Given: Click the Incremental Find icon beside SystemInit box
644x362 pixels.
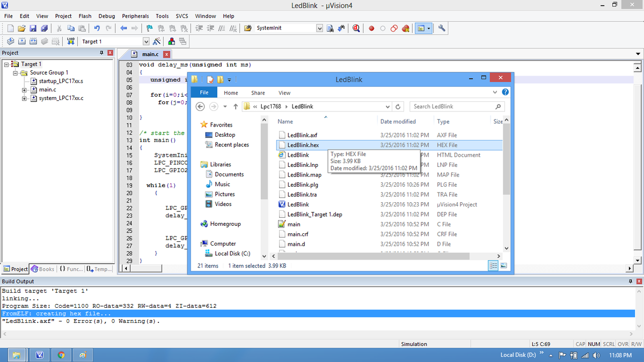Looking at the screenshot, I should 341,28.
